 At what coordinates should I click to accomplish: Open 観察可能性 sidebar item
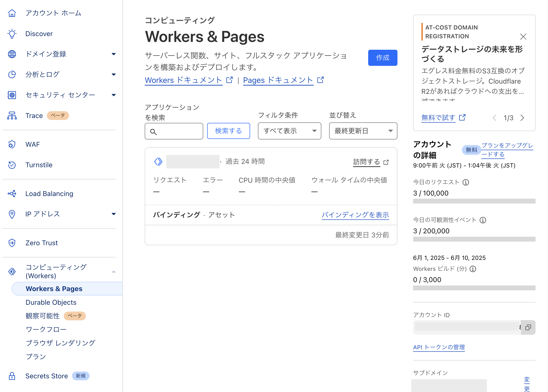pos(43,316)
